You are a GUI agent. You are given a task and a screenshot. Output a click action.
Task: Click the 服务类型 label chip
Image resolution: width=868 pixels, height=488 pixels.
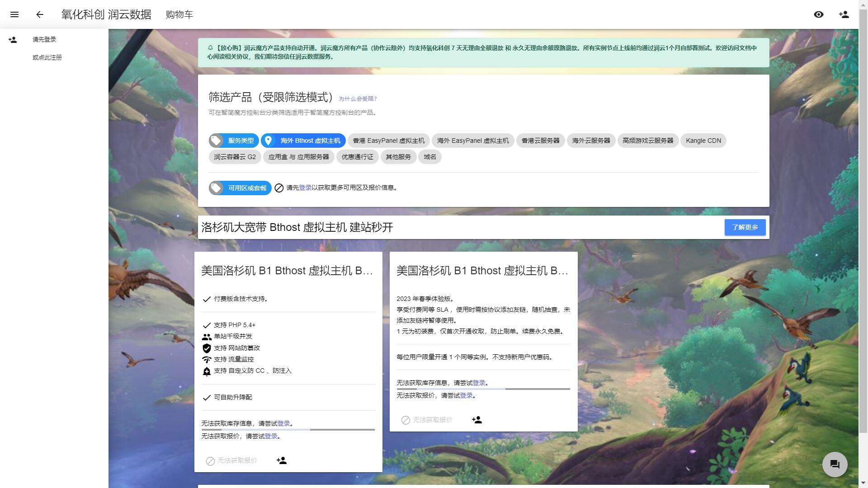[x=234, y=141]
